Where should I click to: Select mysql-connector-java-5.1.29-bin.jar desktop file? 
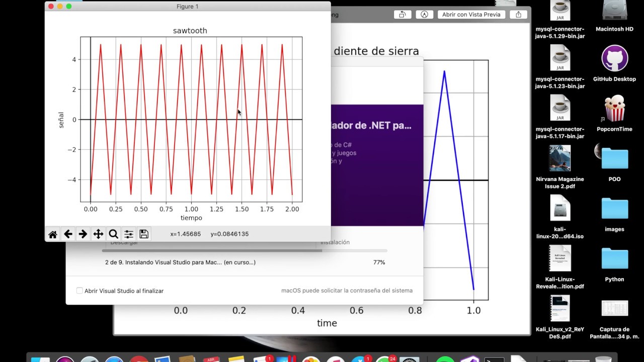[x=560, y=20]
